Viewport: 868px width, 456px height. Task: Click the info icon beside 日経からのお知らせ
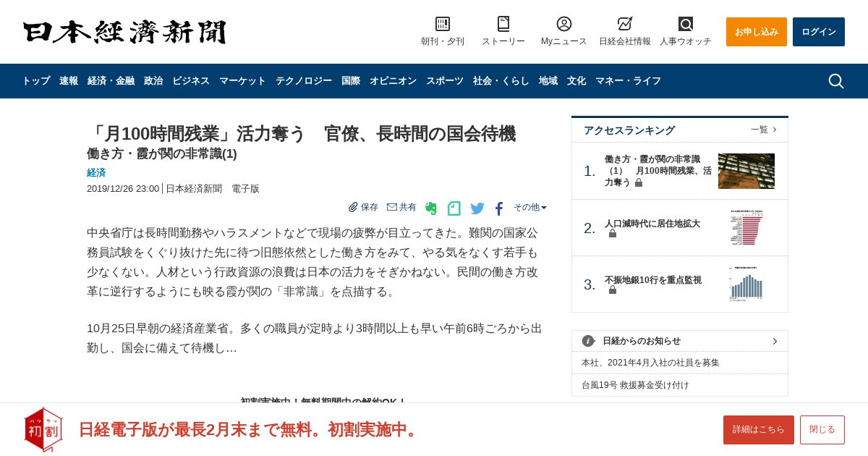tap(588, 341)
